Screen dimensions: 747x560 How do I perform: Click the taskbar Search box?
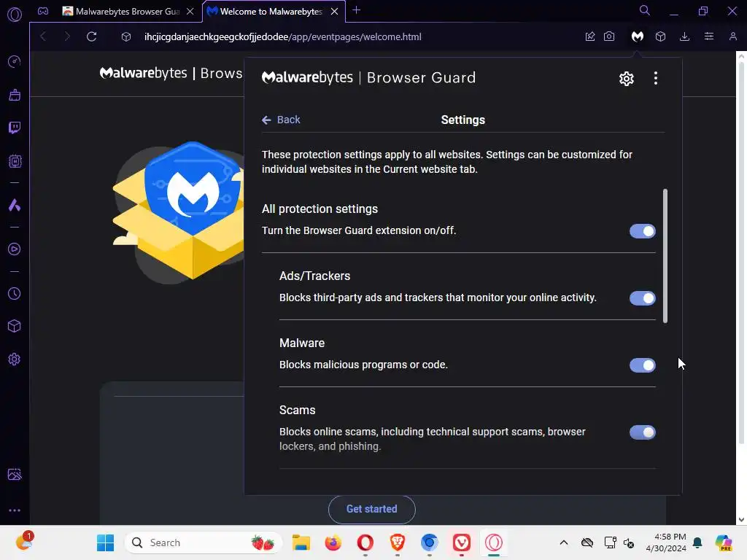click(x=203, y=542)
